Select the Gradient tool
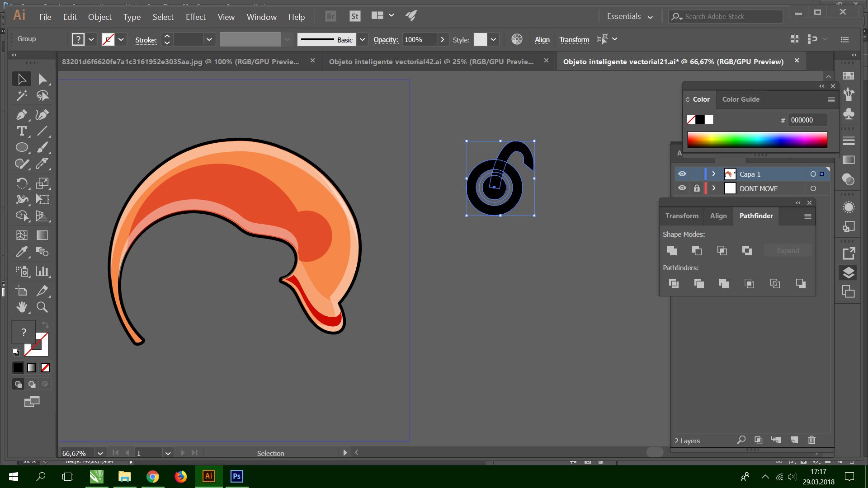868x488 pixels. [x=42, y=235]
